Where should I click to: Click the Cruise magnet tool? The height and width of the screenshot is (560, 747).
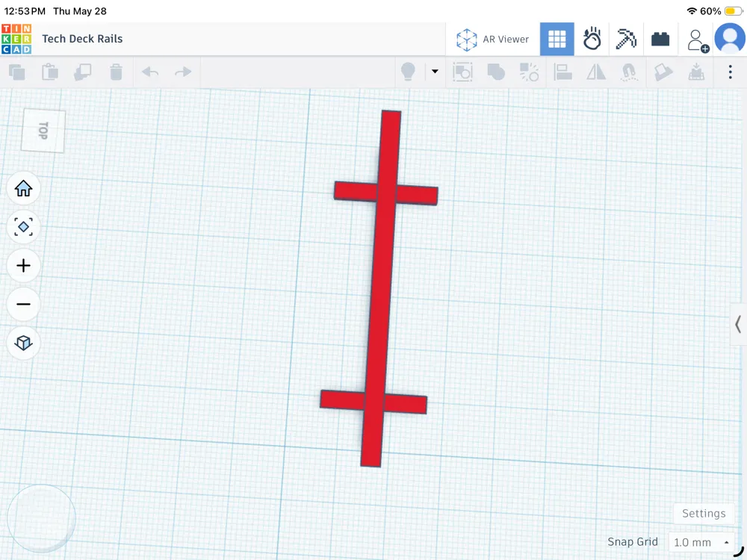(x=629, y=72)
